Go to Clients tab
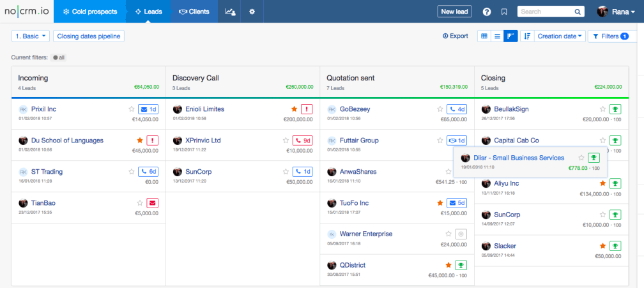The image size is (644, 288). click(194, 12)
